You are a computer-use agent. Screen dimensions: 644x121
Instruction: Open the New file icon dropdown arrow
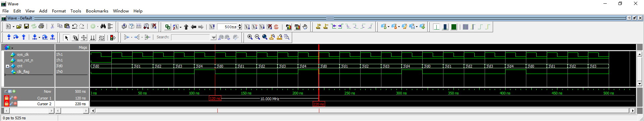point(13,27)
